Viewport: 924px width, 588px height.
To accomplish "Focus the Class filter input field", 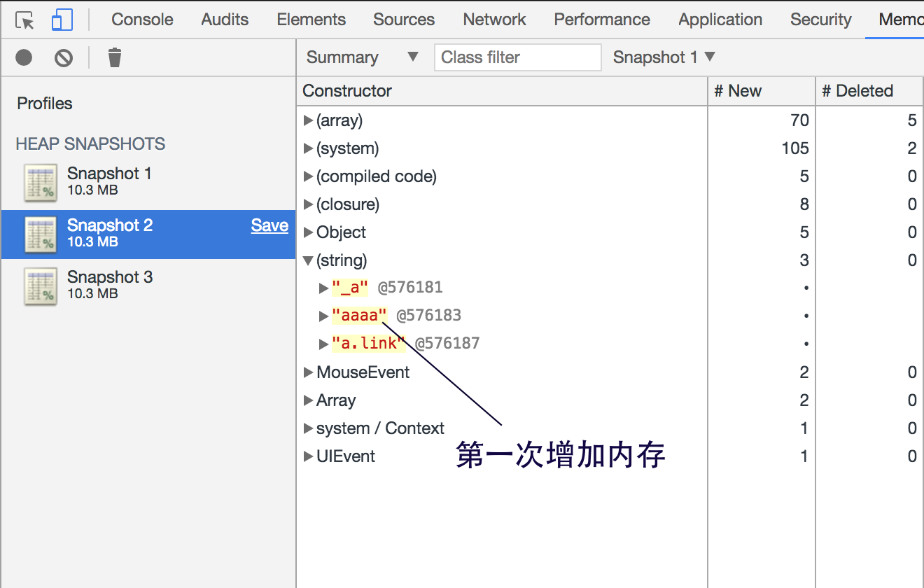I will pos(517,57).
